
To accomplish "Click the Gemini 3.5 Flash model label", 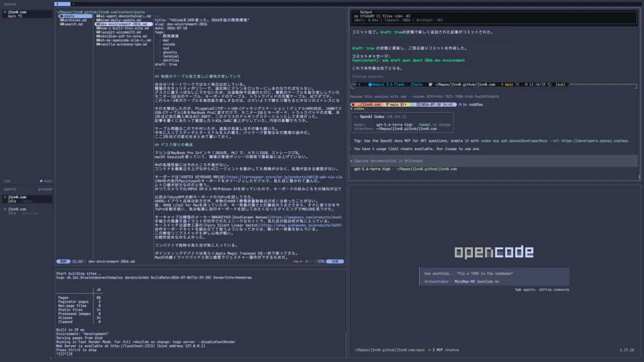I will pos(390,85).
